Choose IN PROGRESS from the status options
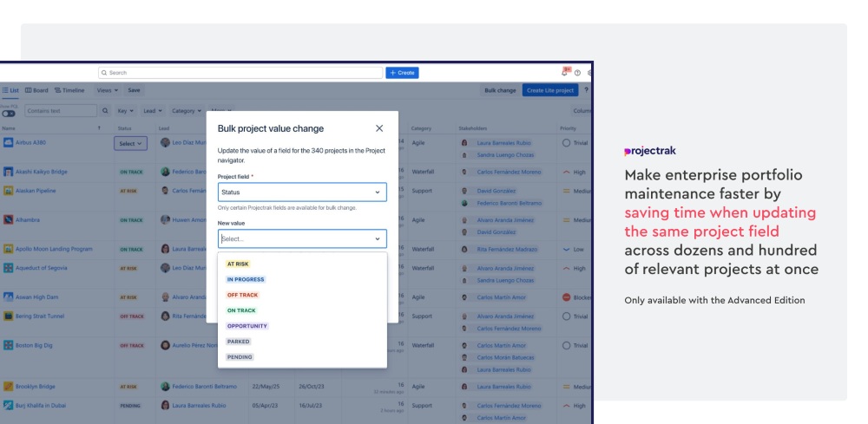868x424 pixels. (246, 280)
